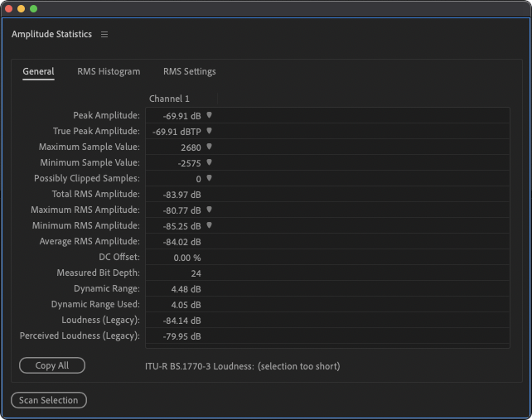Switch to RMS Histogram tab

109,71
